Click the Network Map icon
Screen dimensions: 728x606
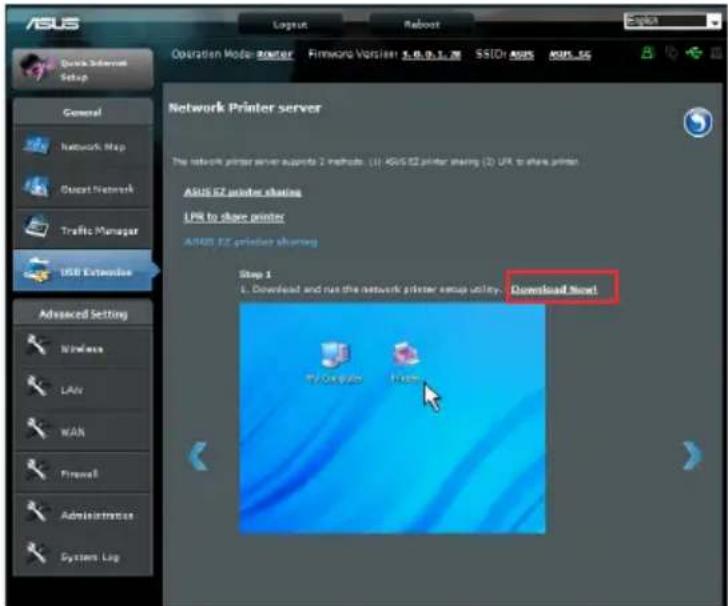pos(36,145)
